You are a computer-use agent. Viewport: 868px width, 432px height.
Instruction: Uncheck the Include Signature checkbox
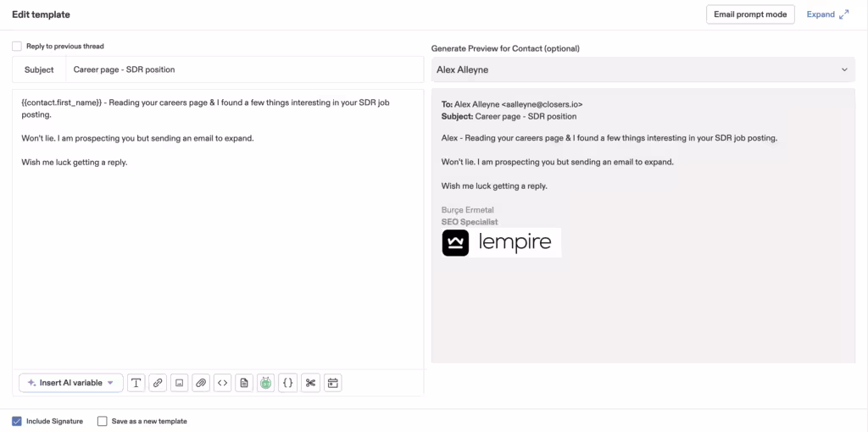[17, 421]
